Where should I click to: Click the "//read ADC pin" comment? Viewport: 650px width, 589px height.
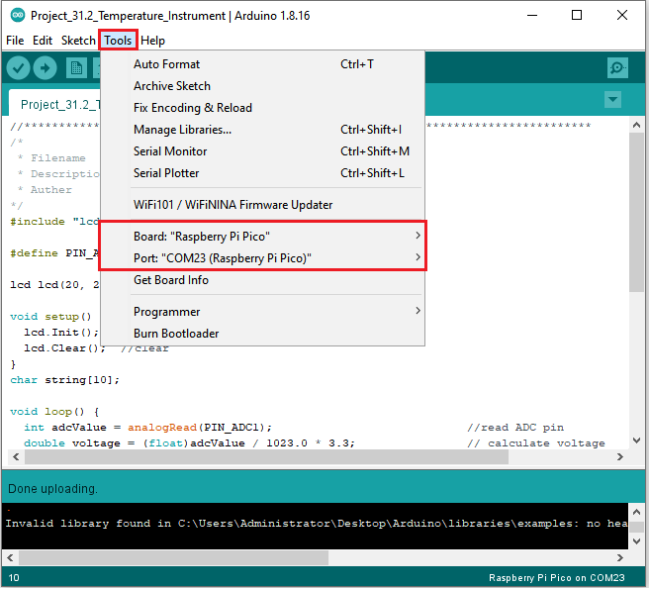click(x=515, y=427)
